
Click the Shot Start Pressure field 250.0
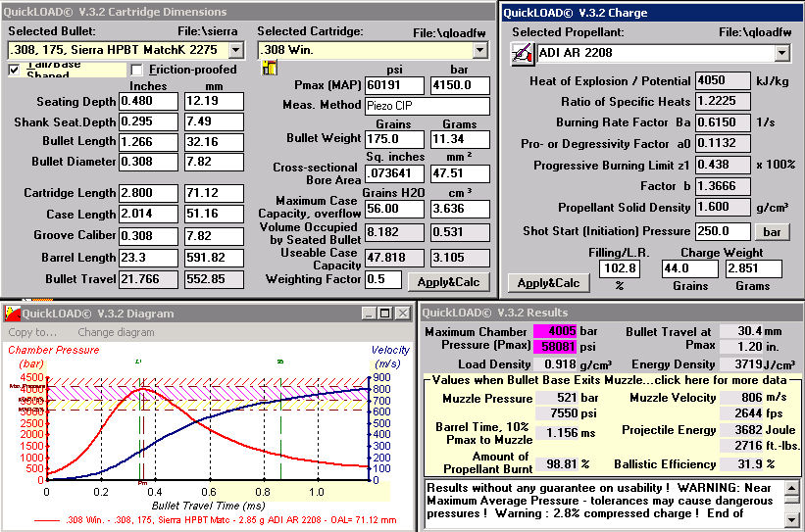[723, 231]
